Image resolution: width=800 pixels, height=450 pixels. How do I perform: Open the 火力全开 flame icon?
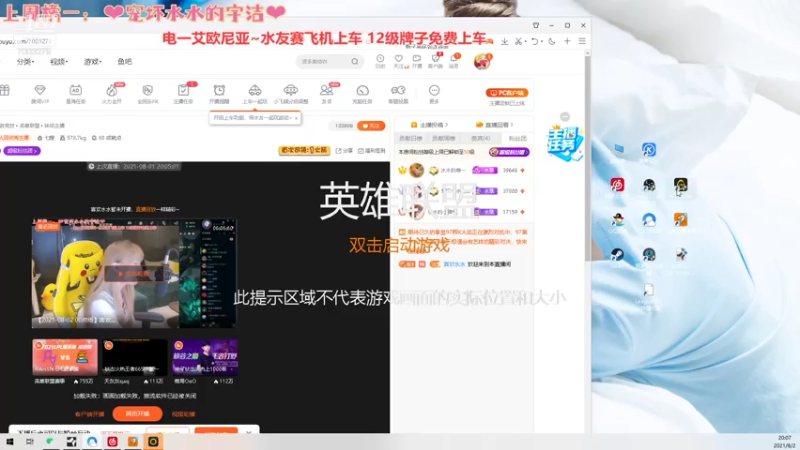coord(112,94)
